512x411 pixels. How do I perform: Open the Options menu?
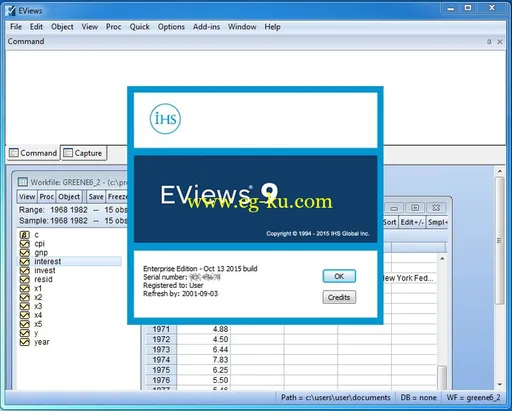tap(171, 27)
